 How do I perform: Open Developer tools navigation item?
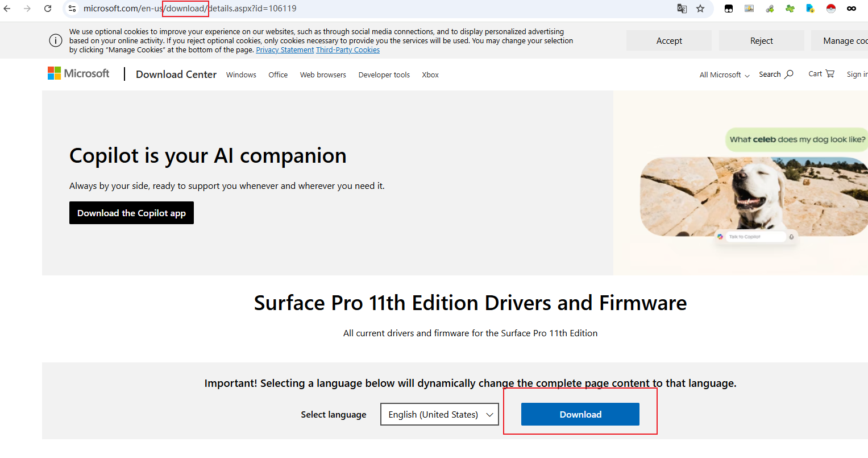click(384, 75)
